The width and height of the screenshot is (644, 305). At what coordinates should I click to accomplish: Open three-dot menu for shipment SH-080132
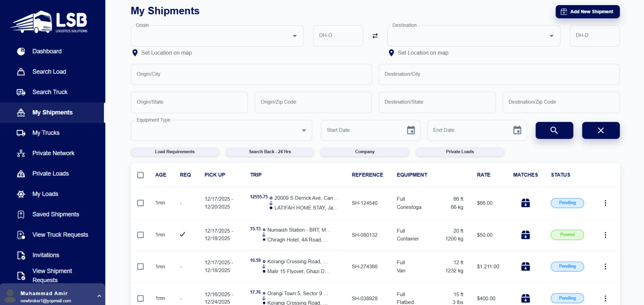[605, 235]
